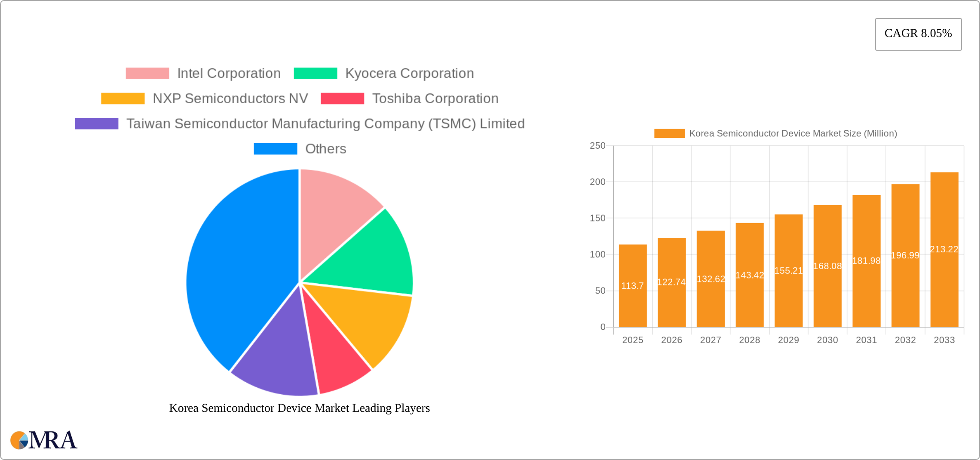
Task: Click the 150 y-axis tick label
Action: [x=597, y=218]
